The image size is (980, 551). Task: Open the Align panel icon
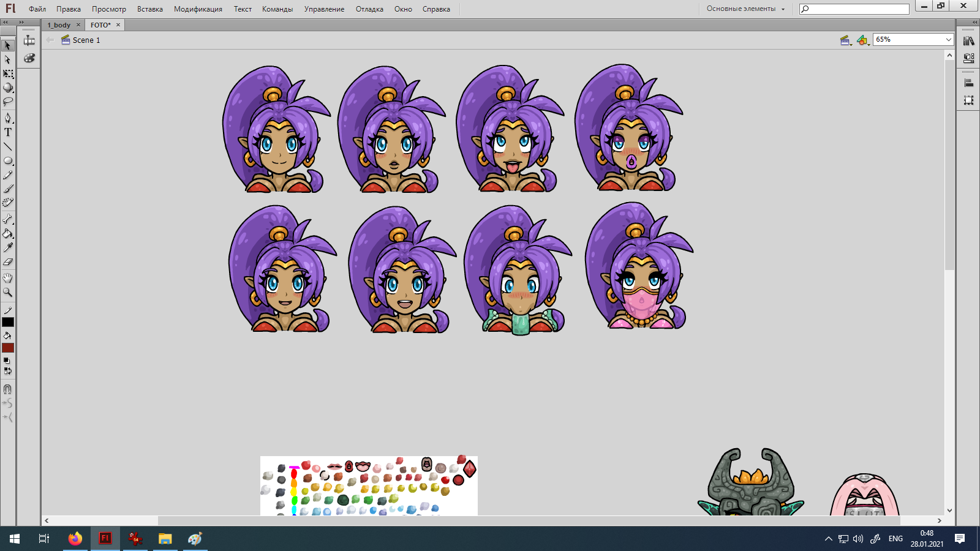pos(968,83)
